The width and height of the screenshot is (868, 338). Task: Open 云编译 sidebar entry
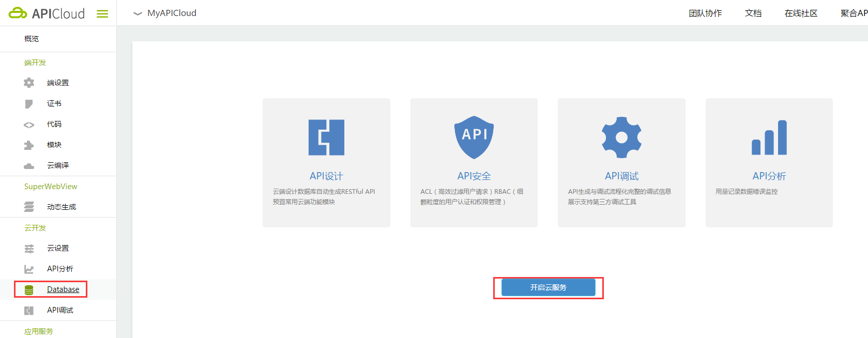(x=58, y=165)
